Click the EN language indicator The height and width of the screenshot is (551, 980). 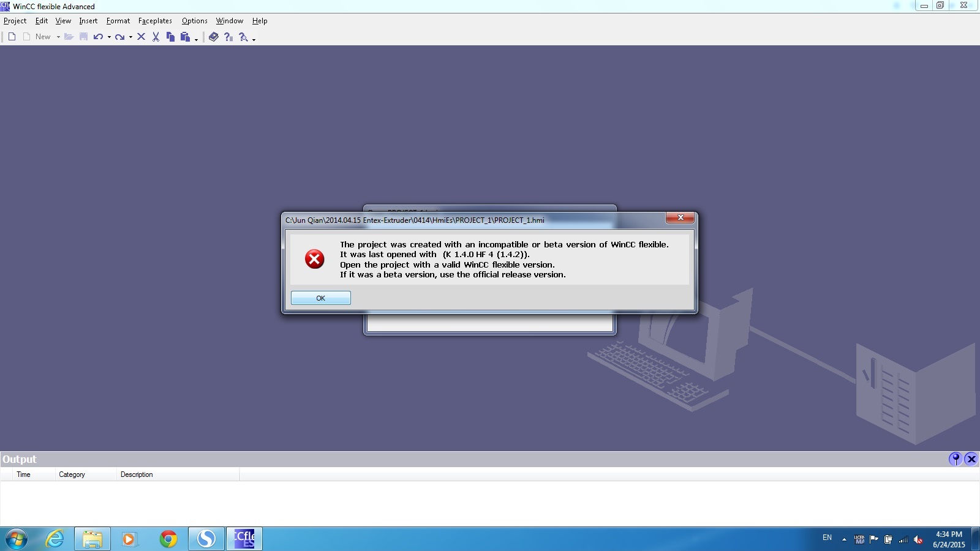click(827, 538)
